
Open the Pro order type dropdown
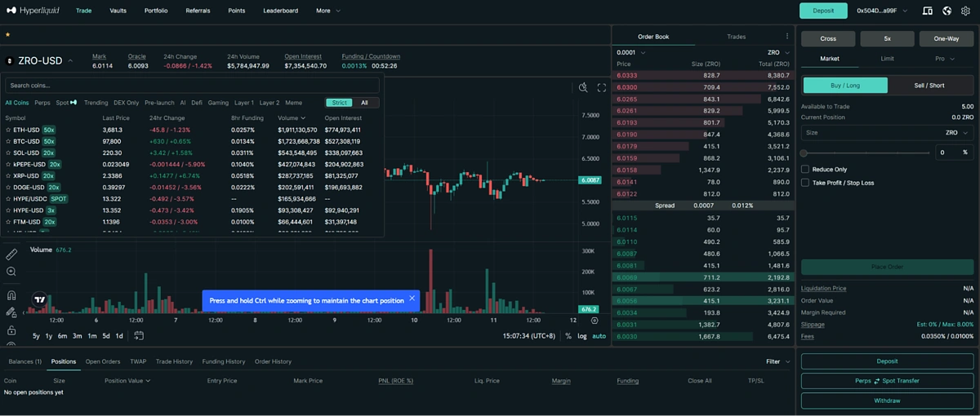pyautogui.click(x=945, y=59)
